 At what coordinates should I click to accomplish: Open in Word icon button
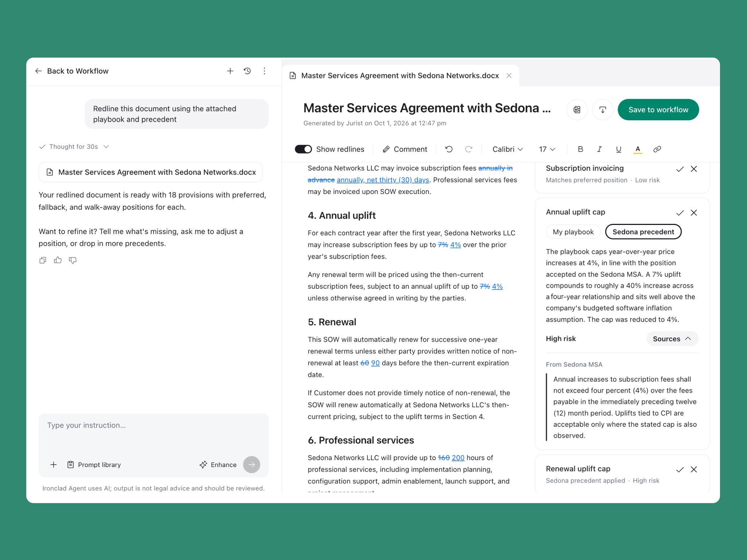(577, 110)
